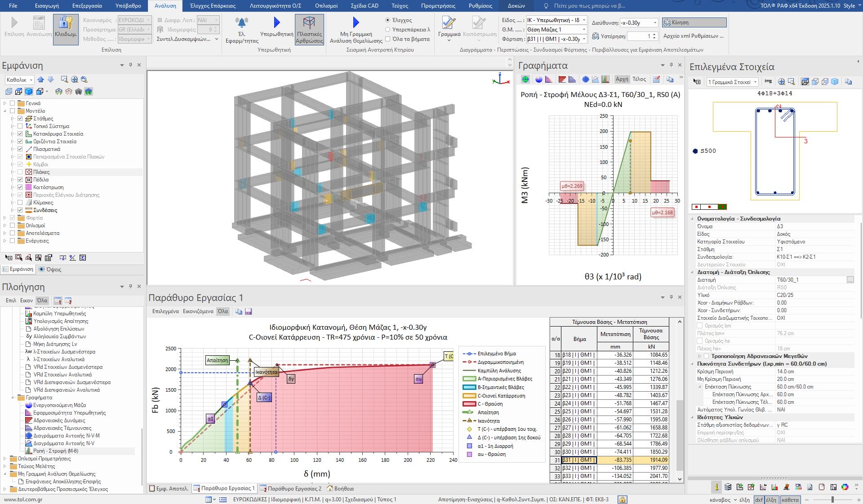Switch to Παράθυρο Εργασίας 2 tab

pyautogui.click(x=291, y=488)
